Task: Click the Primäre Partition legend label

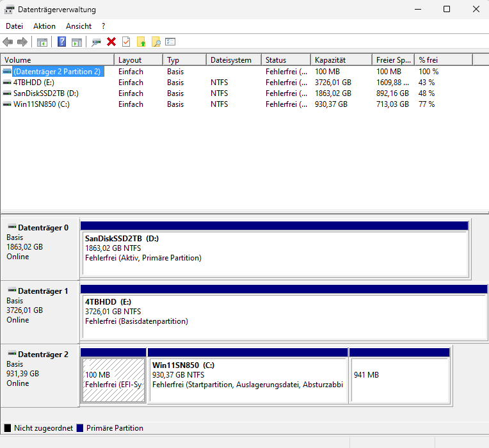Action: tap(115, 428)
